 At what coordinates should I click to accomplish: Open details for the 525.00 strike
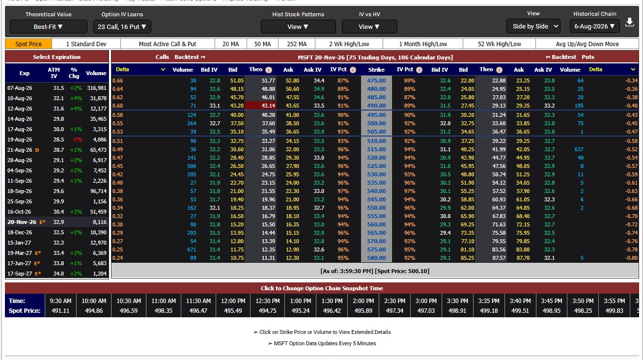(376, 166)
